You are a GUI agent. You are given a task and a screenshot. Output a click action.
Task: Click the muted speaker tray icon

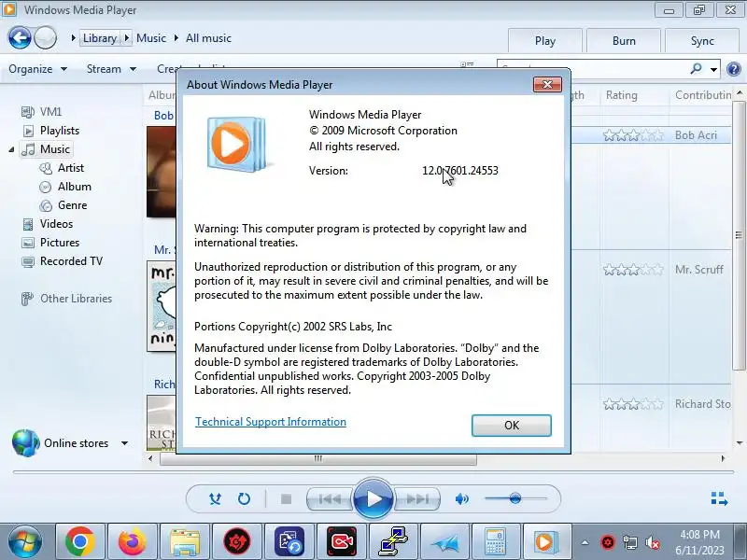[652, 542]
